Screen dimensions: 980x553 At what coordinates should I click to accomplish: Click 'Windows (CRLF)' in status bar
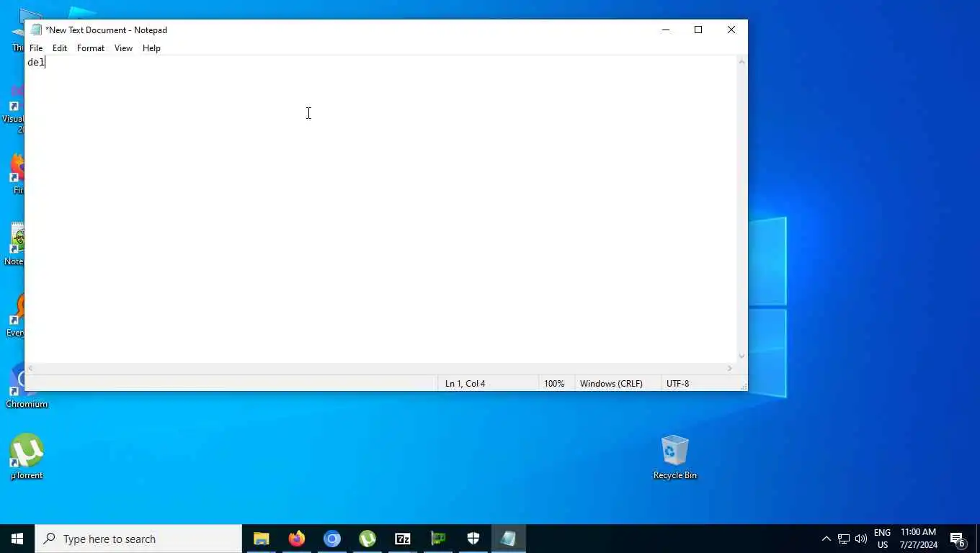(x=611, y=384)
